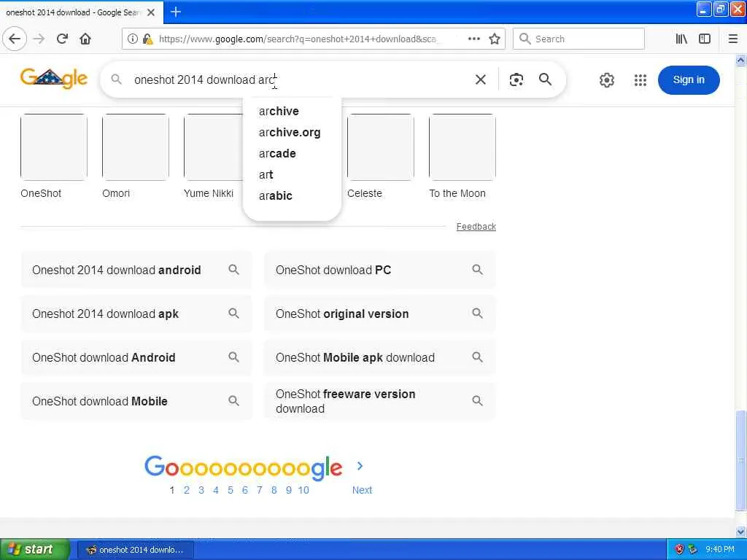Open the Feedback link

coord(476,227)
